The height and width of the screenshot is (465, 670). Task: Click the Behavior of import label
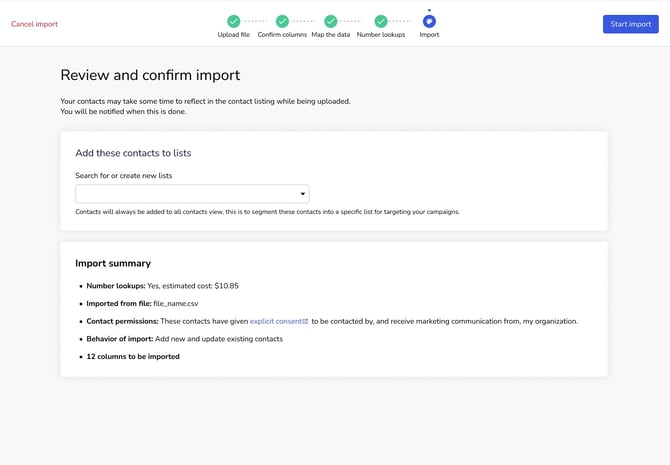120,339
